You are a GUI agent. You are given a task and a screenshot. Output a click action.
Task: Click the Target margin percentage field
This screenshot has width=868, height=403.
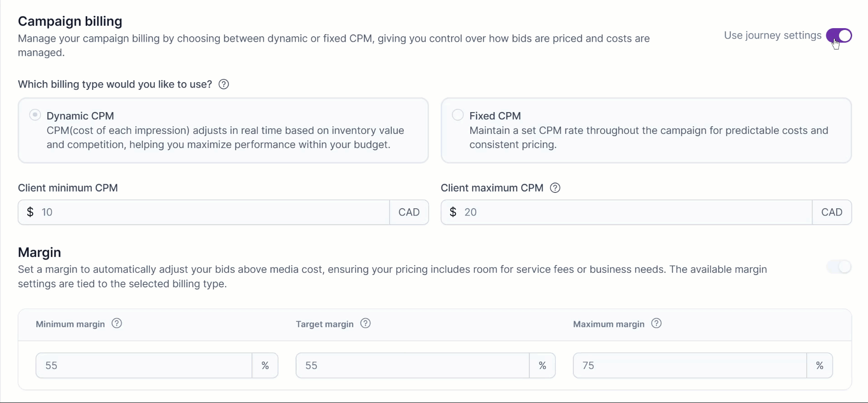click(413, 366)
